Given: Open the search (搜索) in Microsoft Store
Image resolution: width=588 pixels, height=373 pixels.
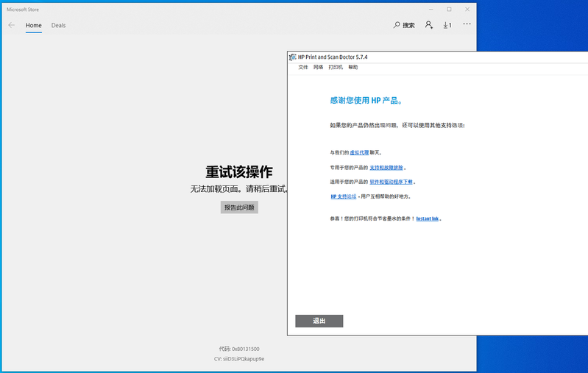Looking at the screenshot, I should point(405,25).
